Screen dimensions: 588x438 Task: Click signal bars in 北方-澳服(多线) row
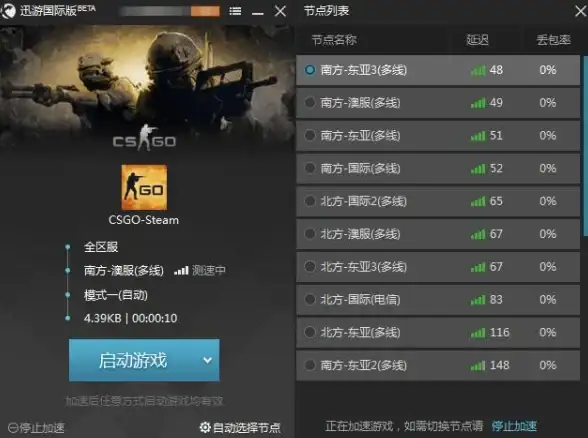point(478,234)
